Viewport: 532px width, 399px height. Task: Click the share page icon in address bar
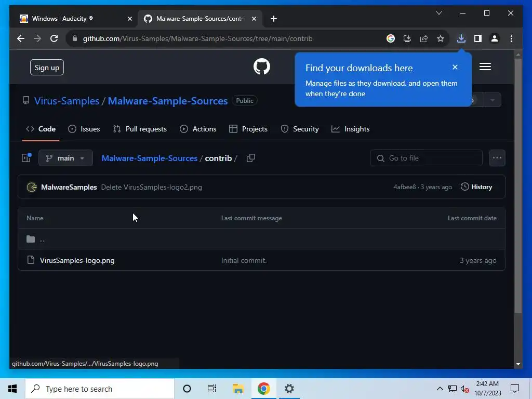[x=424, y=38]
